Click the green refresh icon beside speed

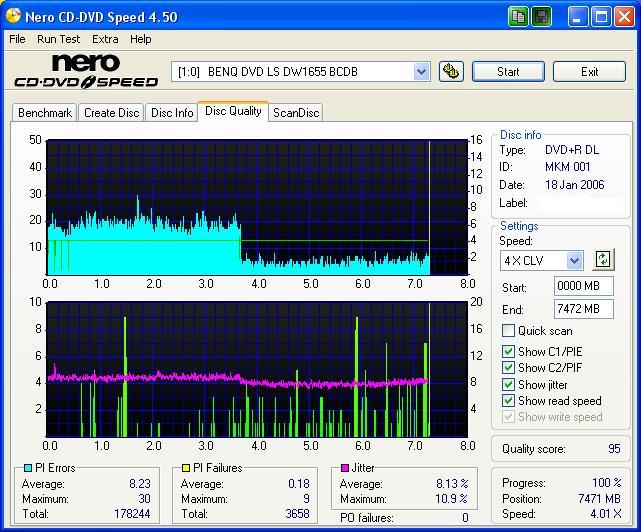click(x=602, y=259)
